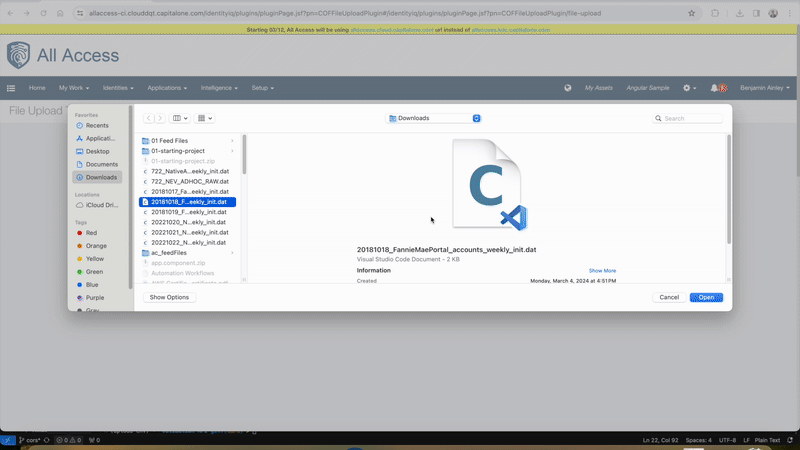This screenshot has width=800, height=450.
Task: Open the Identities menu
Action: point(119,88)
